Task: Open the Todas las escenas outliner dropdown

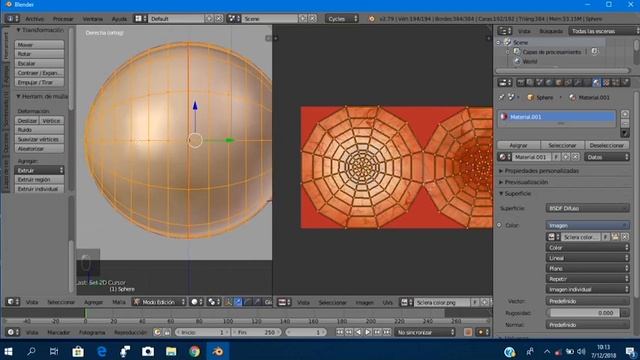Action: point(603,31)
